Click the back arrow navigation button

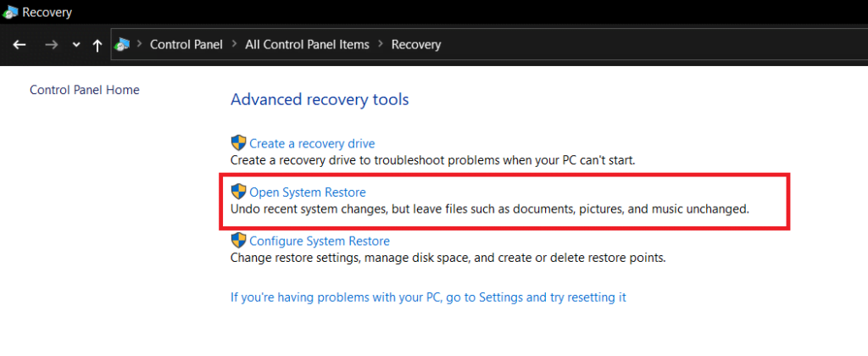(20, 45)
